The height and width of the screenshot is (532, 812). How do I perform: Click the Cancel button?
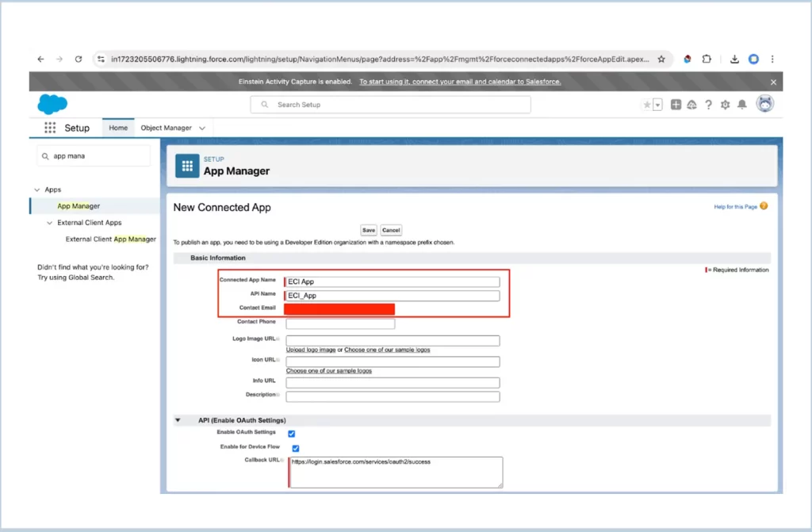391,230
